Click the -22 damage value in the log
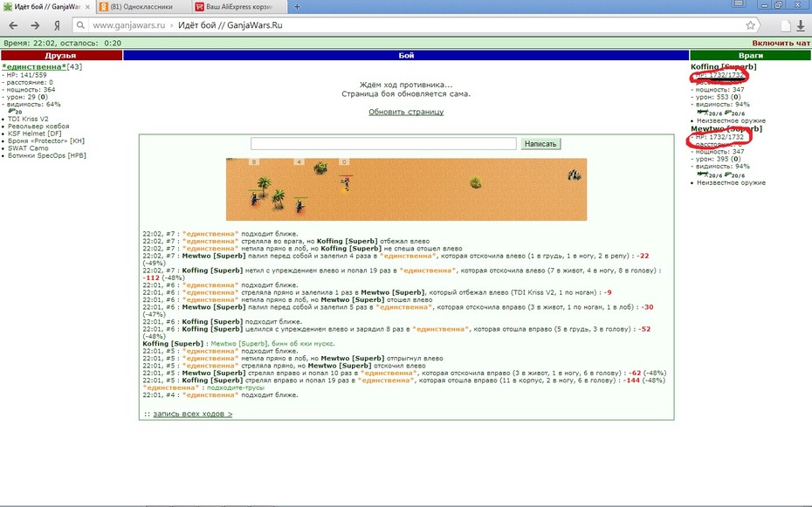The image size is (812, 507). (643, 256)
